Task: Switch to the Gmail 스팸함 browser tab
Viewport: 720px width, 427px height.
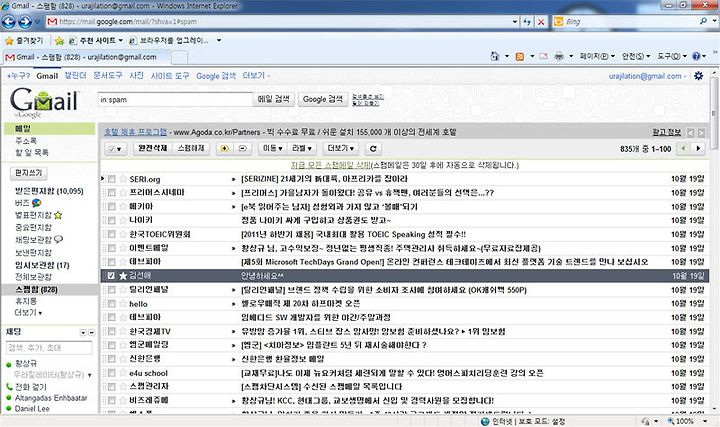Action: pos(87,57)
